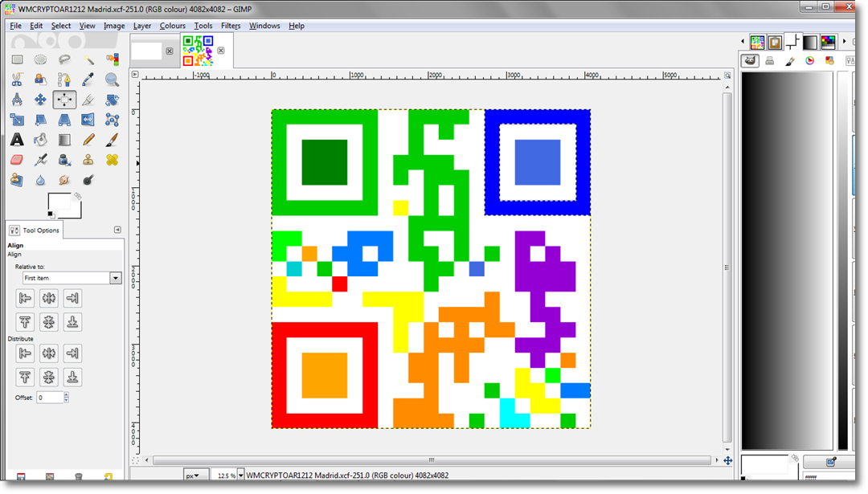This screenshot has height=494, width=868.
Task: Activate the Blend gradient tool
Action: point(64,140)
